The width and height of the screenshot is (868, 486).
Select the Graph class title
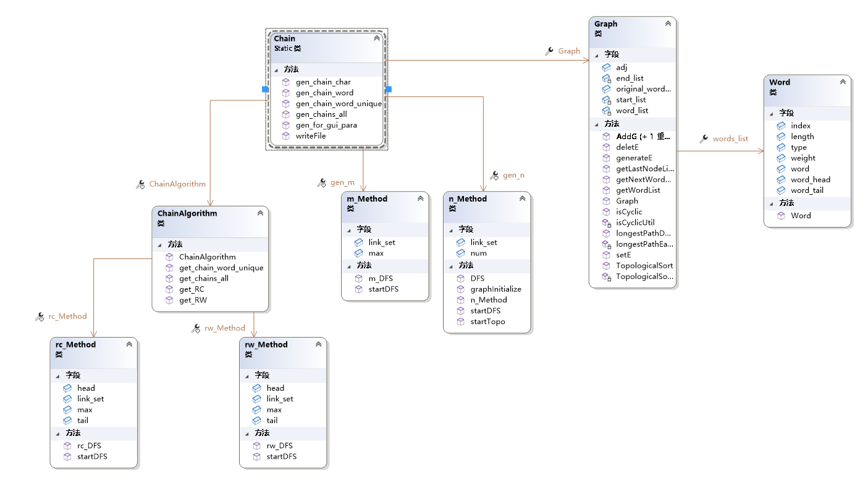click(605, 23)
